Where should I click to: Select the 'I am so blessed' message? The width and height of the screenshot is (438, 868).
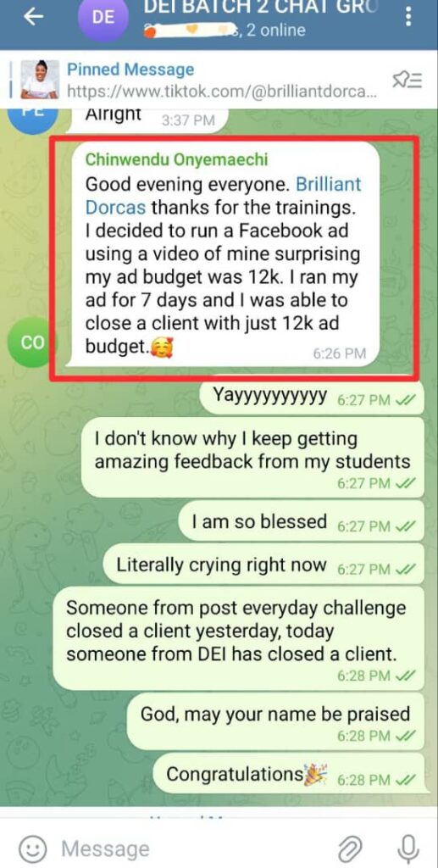[302, 522]
